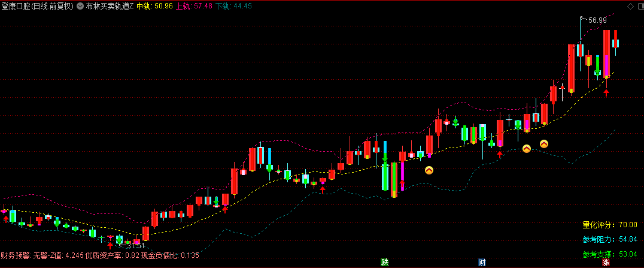This screenshot has width=644, height=268.
Task: Select the 布林买卖轨道Z indicator name
Action: click(x=110, y=6)
